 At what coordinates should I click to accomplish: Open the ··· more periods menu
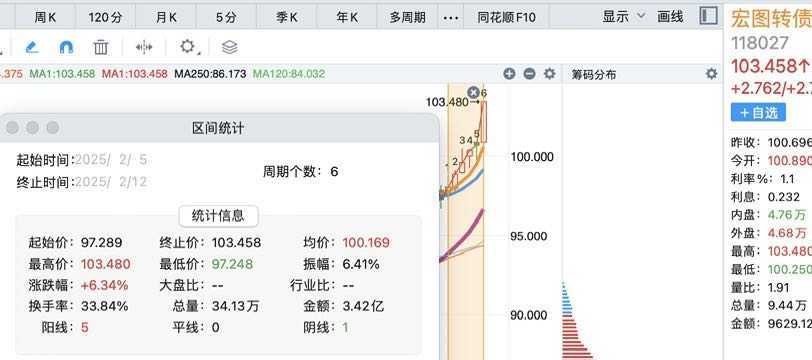click(451, 18)
